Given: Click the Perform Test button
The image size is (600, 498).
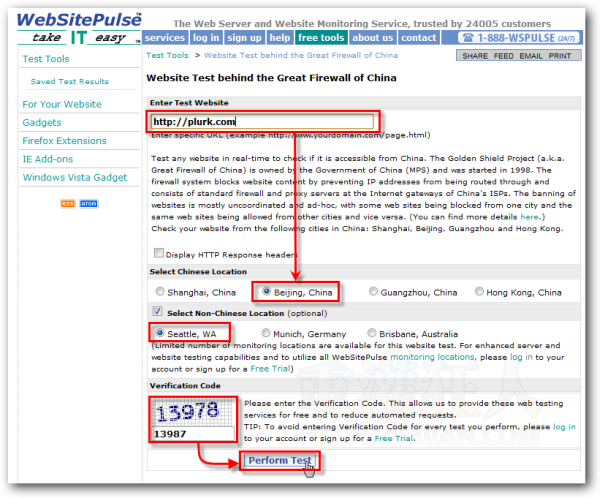Looking at the screenshot, I should click(280, 460).
